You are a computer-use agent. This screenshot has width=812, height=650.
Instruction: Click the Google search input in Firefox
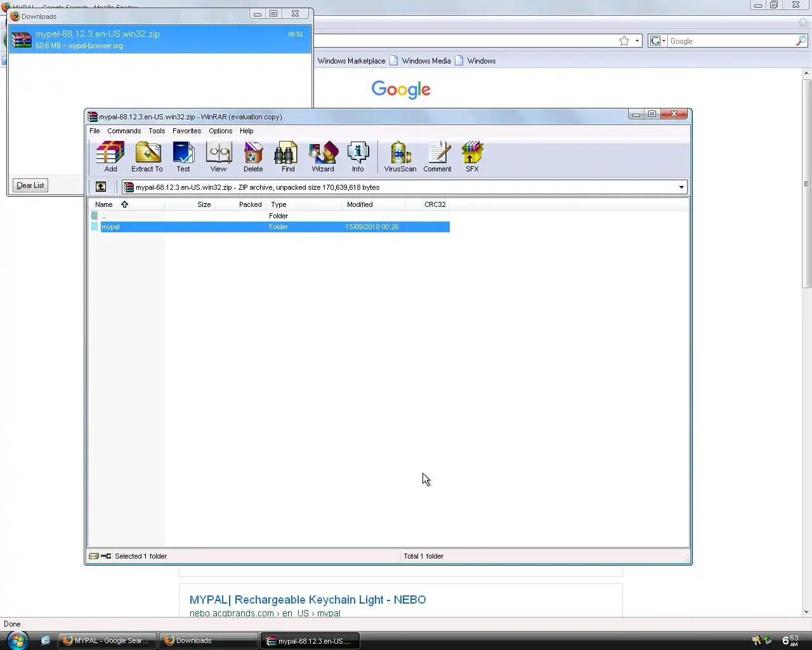tap(731, 41)
